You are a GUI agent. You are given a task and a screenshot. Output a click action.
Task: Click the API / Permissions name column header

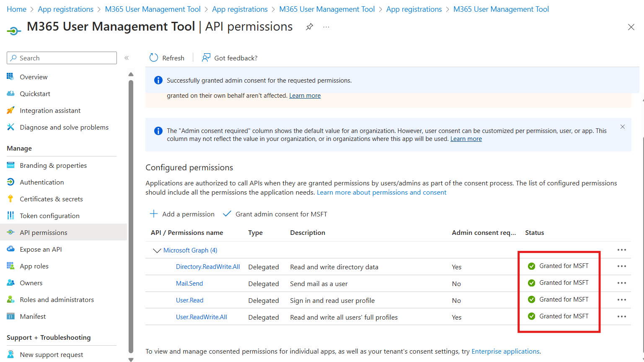pos(187,232)
